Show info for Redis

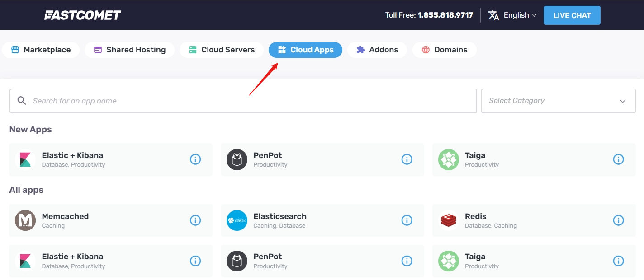click(x=618, y=220)
